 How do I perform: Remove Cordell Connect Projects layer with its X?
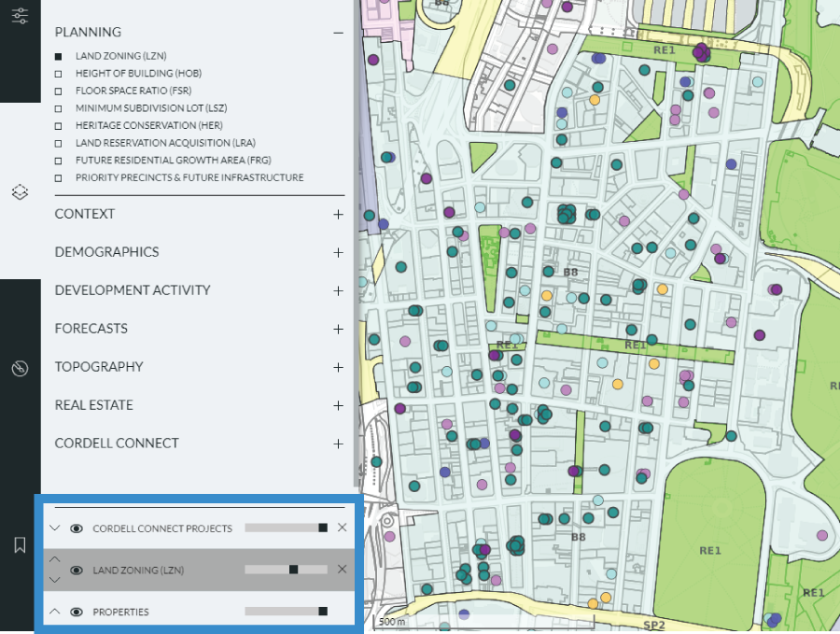point(342,527)
